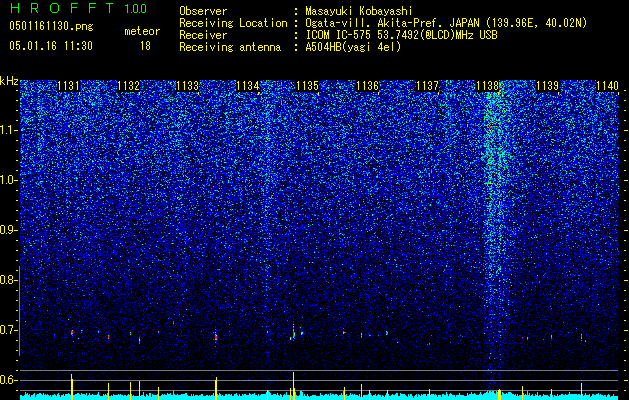Click the 0.7 kHz axis label

point(6,330)
